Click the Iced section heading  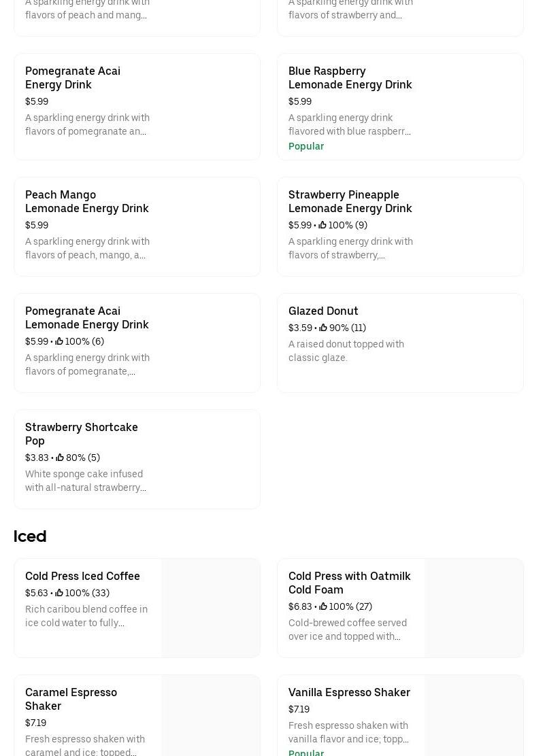pyautogui.click(x=30, y=536)
